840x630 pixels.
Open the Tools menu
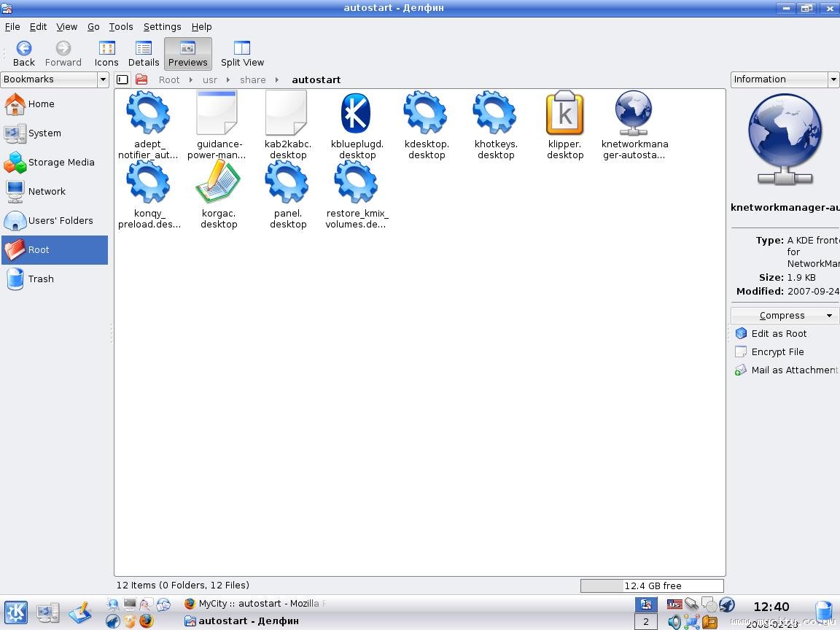coord(121,27)
